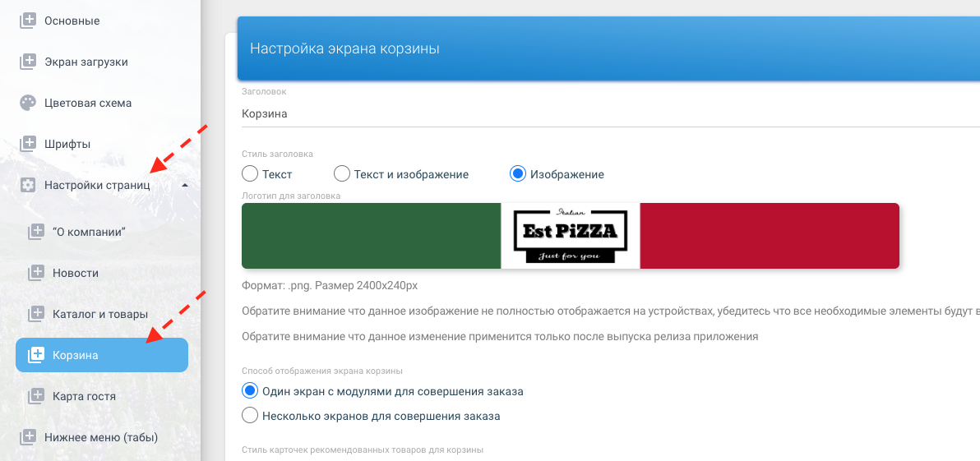Select the Текст header style radio
Screen dimensions: 980x461
pyautogui.click(x=250, y=174)
